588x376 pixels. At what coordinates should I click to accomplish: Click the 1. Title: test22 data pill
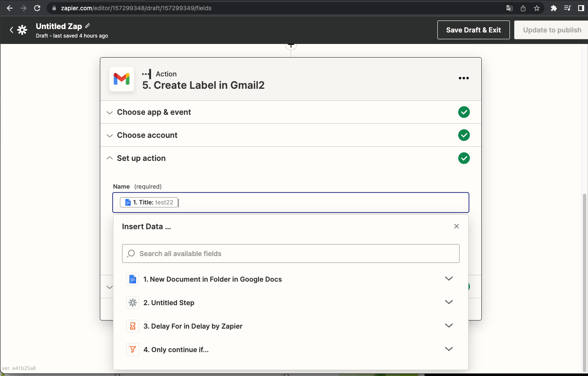149,202
